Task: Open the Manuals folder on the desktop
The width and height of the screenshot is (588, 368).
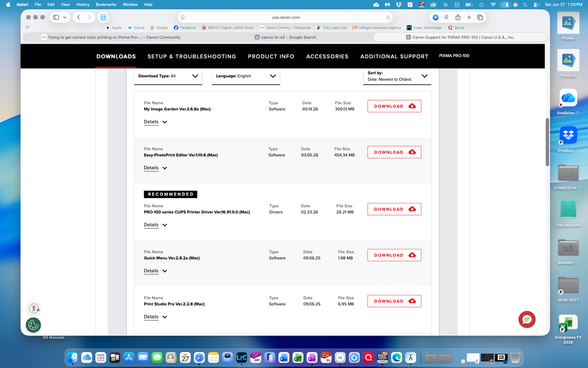Action: (568, 251)
